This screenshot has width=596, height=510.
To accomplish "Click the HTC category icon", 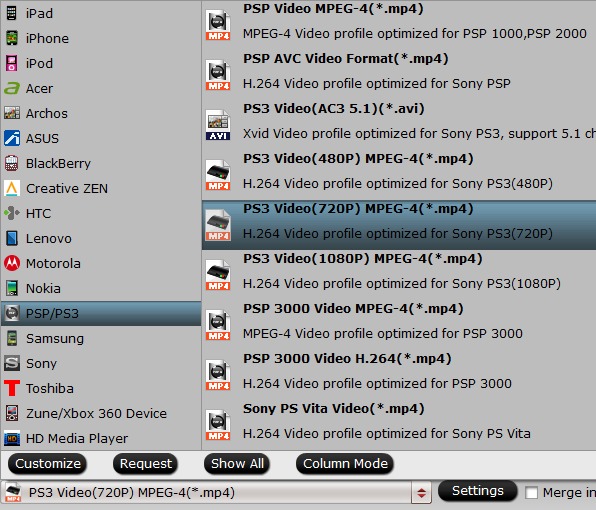I will tap(11, 213).
